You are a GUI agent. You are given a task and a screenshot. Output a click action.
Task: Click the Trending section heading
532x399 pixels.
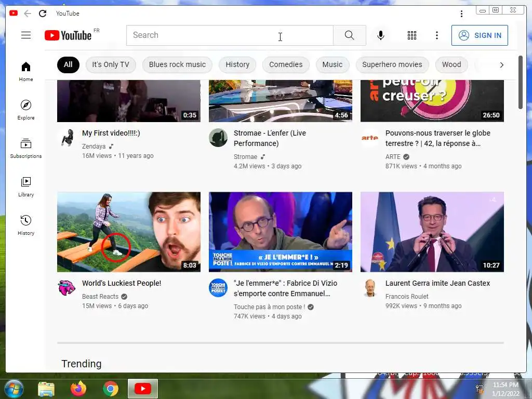82,364
